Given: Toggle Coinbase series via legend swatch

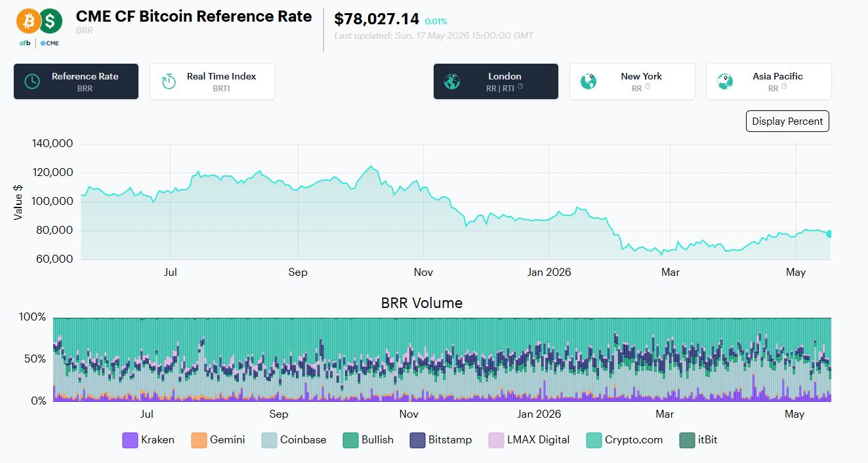Looking at the screenshot, I should click(269, 440).
